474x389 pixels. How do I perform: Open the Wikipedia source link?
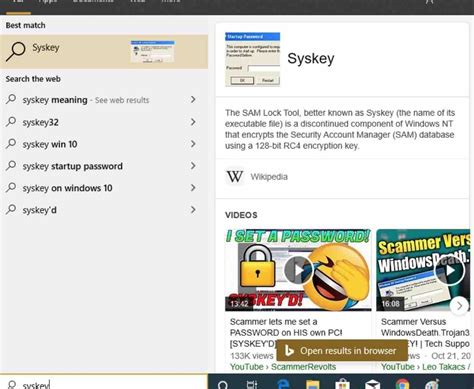[269, 177]
